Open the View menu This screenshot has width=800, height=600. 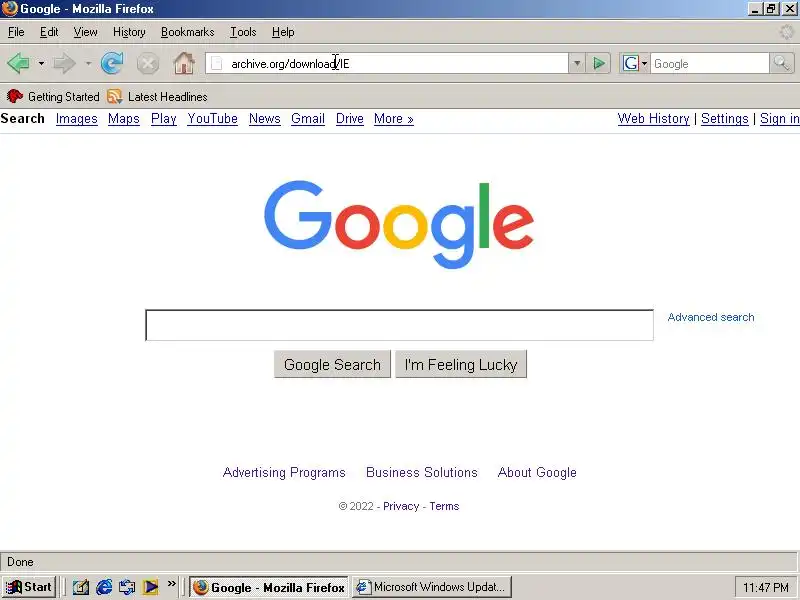point(85,32)
